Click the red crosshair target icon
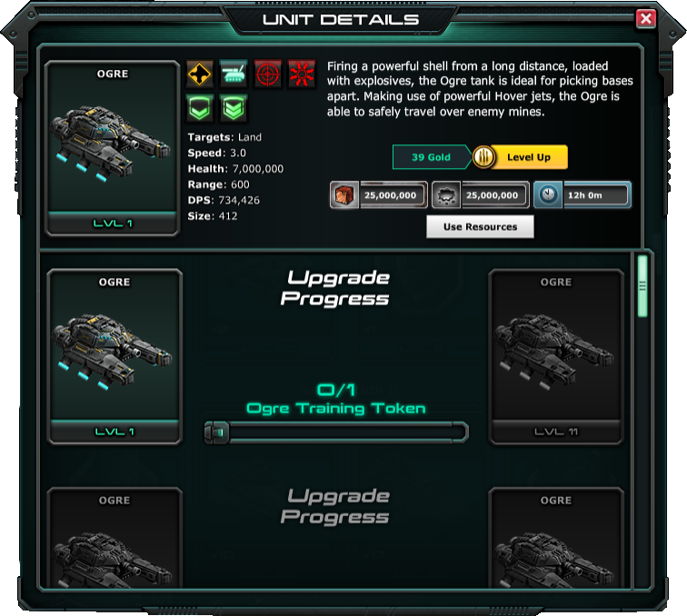This screenshot has width=687, height=616. (x=267, y=74)
